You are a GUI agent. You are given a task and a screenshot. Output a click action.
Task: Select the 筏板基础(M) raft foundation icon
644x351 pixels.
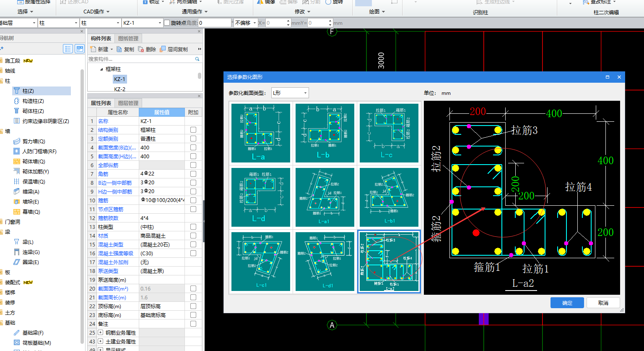(x=17, y=343)
